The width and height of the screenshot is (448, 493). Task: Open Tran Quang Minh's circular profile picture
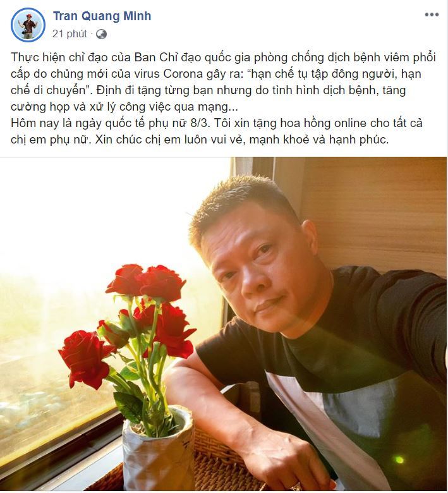(x=28, y=25)
